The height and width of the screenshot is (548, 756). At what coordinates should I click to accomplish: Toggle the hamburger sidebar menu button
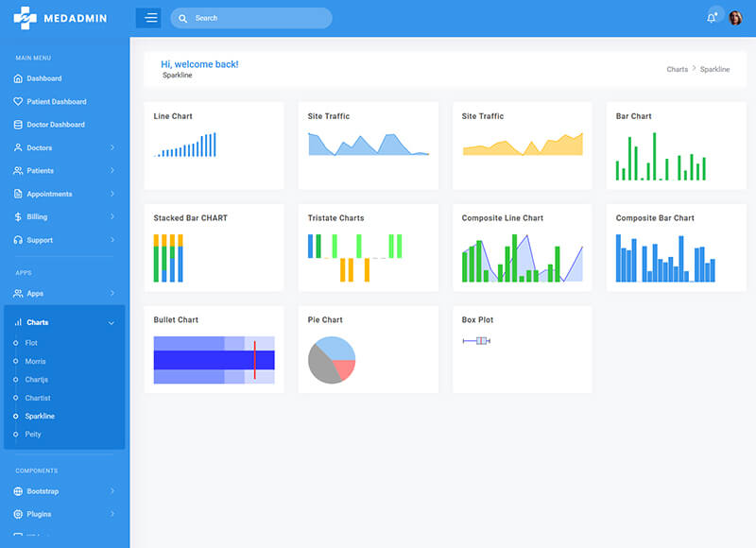pos(149,18)
